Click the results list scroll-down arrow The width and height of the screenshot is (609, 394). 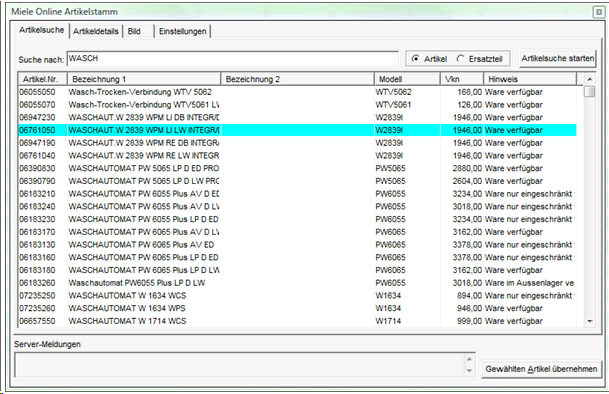tap(590, 321)
